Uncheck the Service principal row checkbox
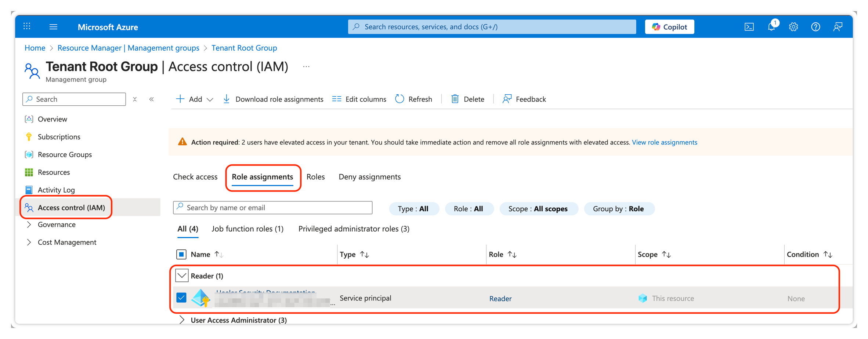The height and width of the screenshot is (339, 868). pos(181,298)
